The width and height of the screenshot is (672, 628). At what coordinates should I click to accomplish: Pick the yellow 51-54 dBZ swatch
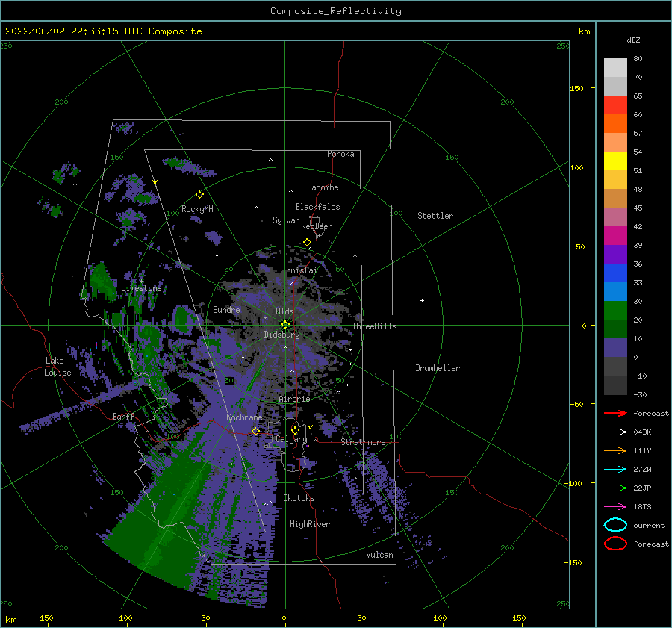[x=615, y=161]
